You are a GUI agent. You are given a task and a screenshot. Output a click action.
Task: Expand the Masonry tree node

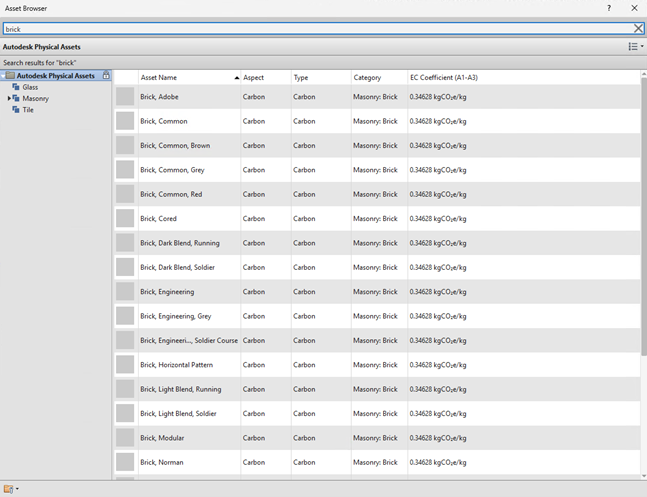click(x=10, y=99)
